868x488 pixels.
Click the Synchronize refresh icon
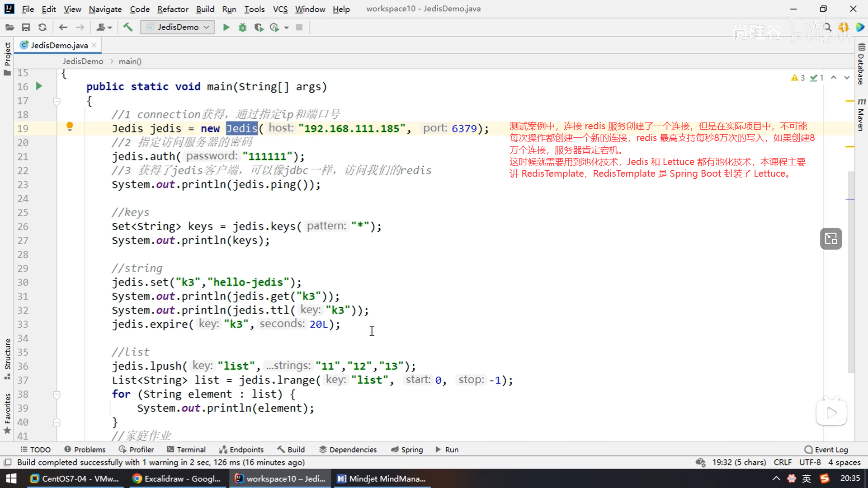pyautogui.click(x=42, y=28)
